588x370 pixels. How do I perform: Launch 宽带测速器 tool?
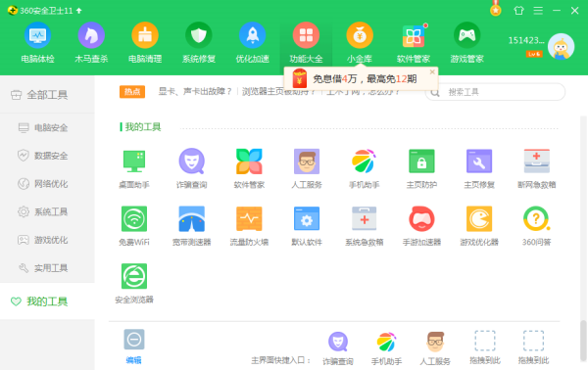[x=192, y=226]
